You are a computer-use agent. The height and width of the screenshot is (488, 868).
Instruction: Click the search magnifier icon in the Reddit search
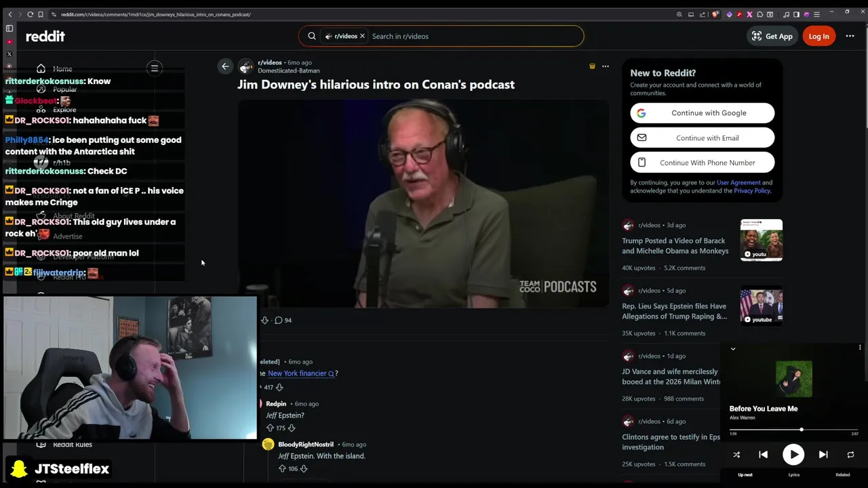click(x=312, y=36)
